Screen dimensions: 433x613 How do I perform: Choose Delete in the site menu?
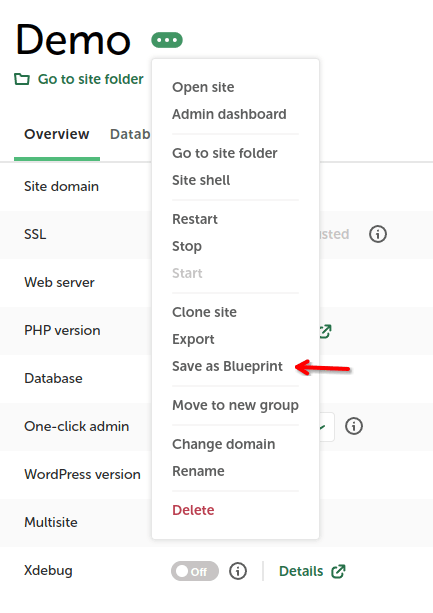click(x=193, y=510)
